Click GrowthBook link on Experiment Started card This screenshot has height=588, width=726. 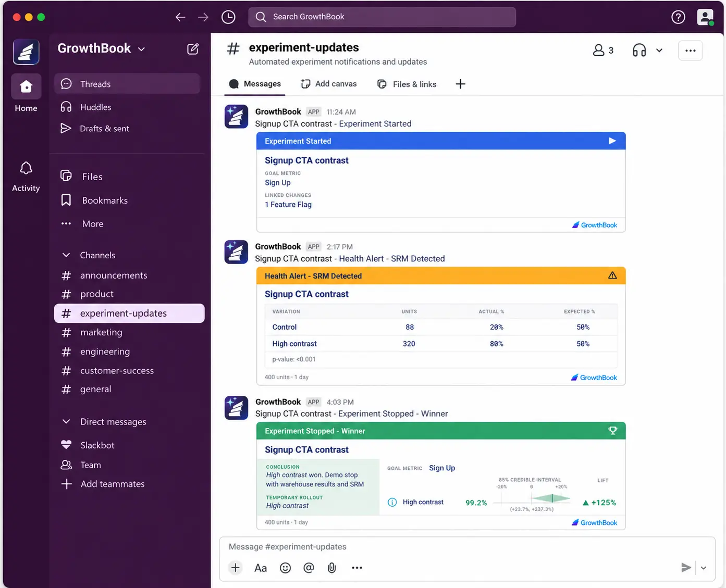[595, 225]
